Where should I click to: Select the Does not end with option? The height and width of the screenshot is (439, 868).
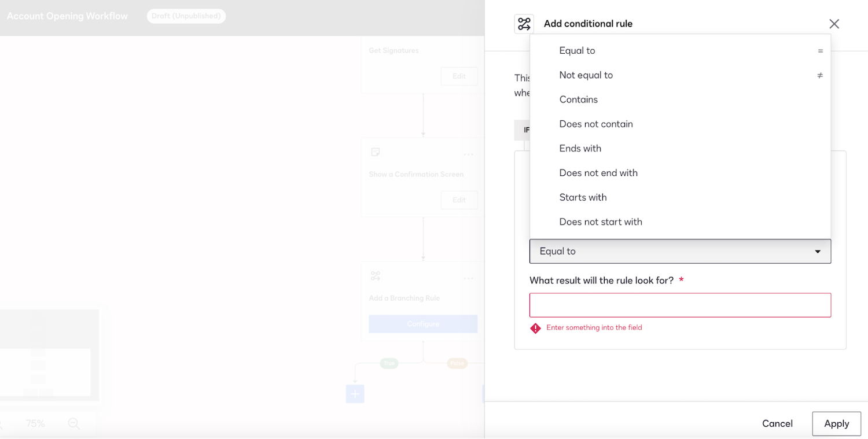click(598, 172)
